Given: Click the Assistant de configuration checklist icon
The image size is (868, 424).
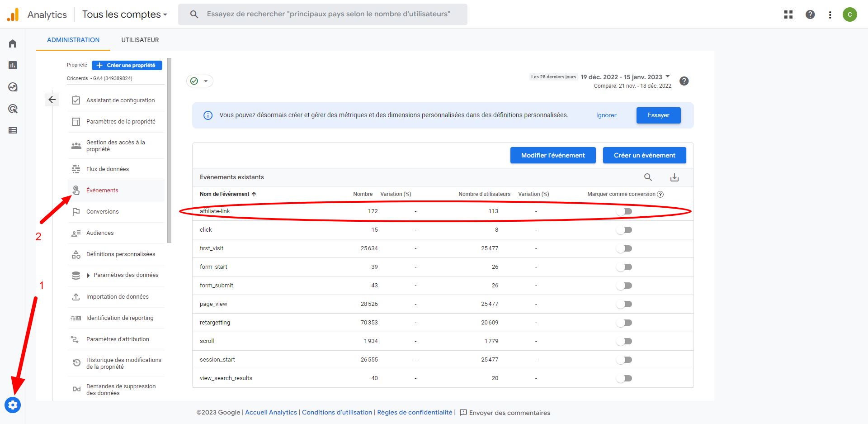Looking at the screenshot, I should tap(76, 100).
